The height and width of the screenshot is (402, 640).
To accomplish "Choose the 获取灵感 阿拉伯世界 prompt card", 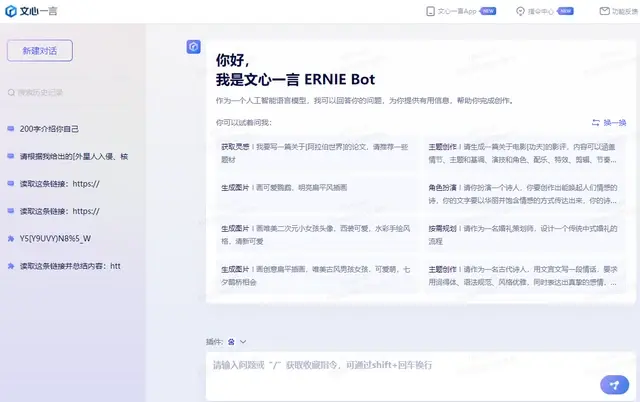I will click(x=318, y=153).
